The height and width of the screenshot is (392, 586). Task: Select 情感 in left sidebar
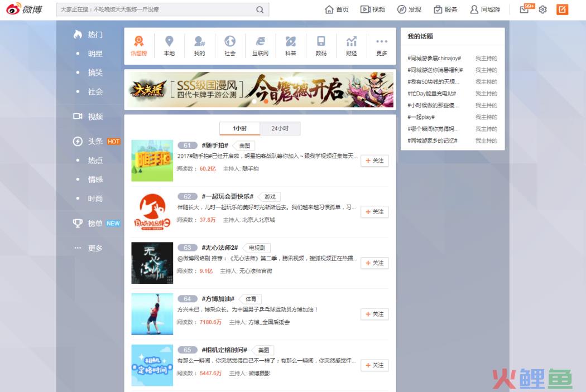[x=95, y=180]
